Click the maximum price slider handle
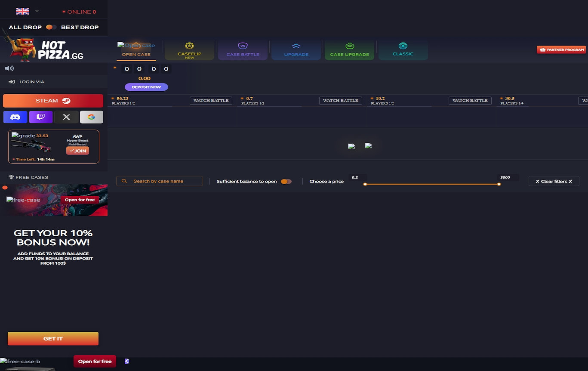The height and width of the screenshot is (371, 588). [499, 184]
